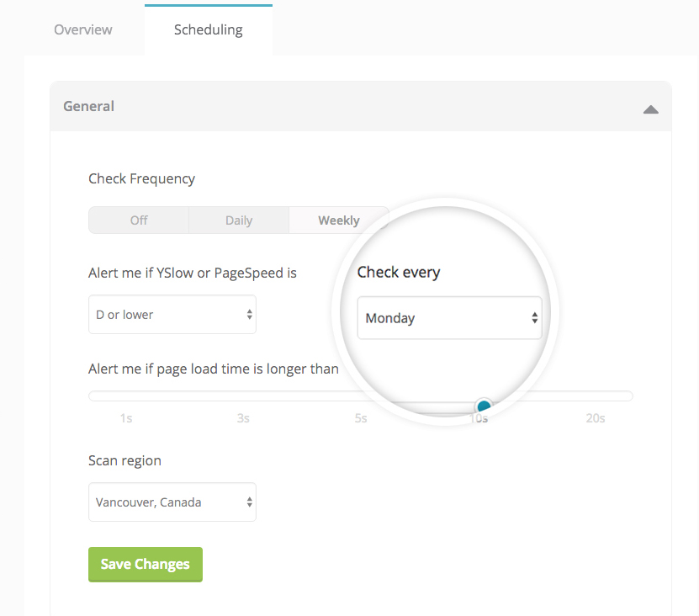Collapse General section using the triangle icon

click(650, 109)
